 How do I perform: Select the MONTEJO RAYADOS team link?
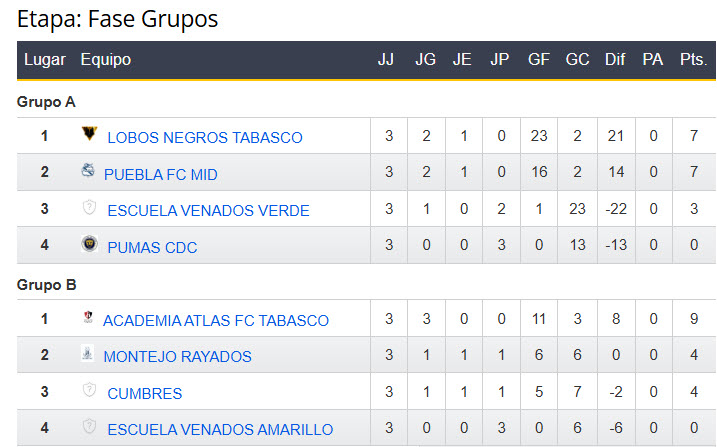point(177,357)
